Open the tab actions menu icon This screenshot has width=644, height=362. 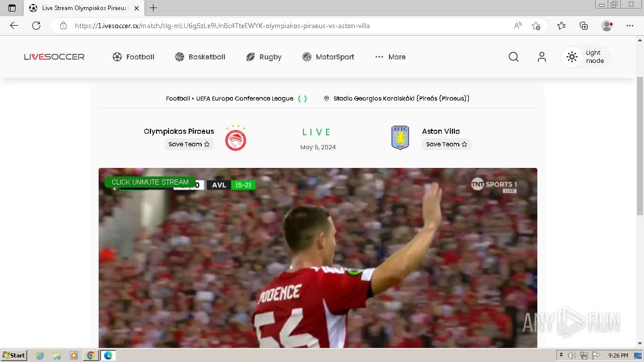[12, 8]
